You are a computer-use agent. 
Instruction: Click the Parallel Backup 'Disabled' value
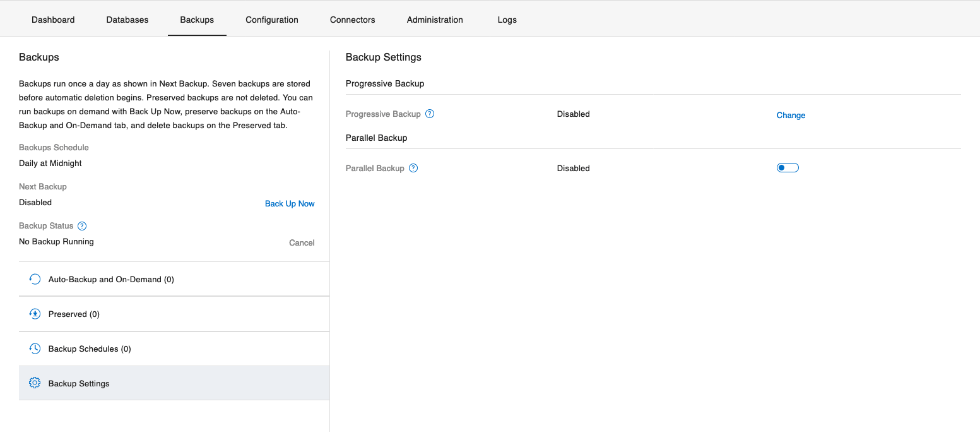(574, 168)
